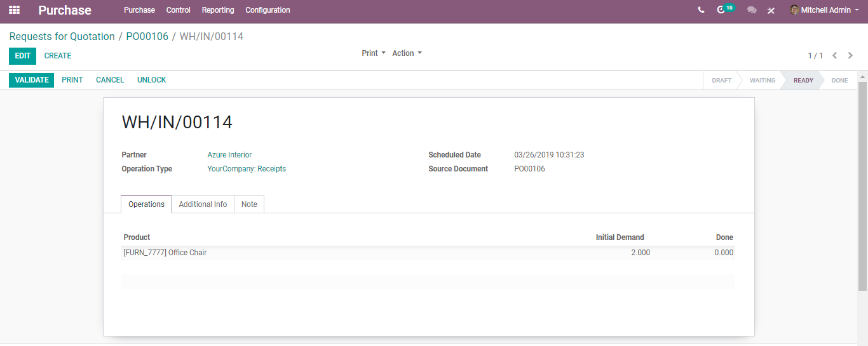868x346 pixels.
Task: Open activities clock icon with badge 10
Action: click(x=725, y=10)
